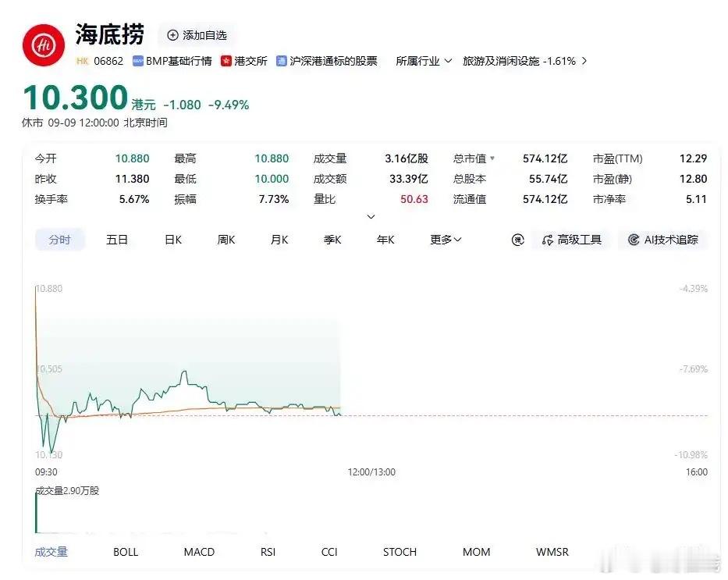Click the 今开 value 10.880
Viewport: 728px width, 580px height.
point(133,158)
